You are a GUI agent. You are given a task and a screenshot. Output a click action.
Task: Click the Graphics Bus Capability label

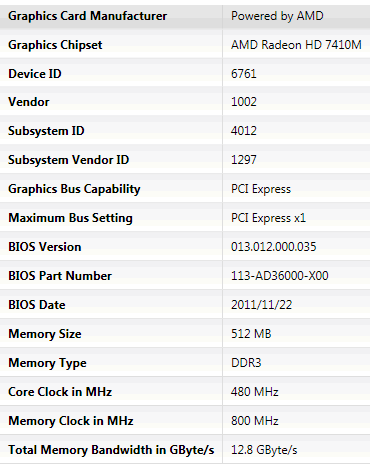(74, 189)
